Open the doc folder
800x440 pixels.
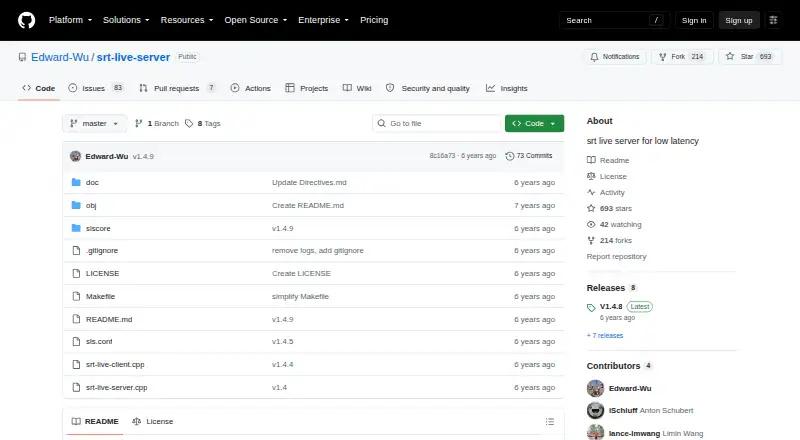(x=92, y=182)
